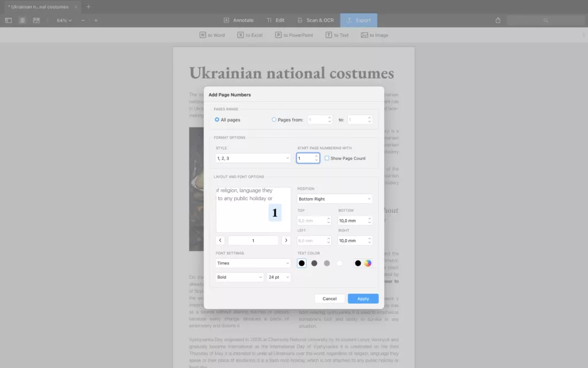Toggle the sidebar panel icon
This screenshot has width=588, height=368.
(8, 20)
